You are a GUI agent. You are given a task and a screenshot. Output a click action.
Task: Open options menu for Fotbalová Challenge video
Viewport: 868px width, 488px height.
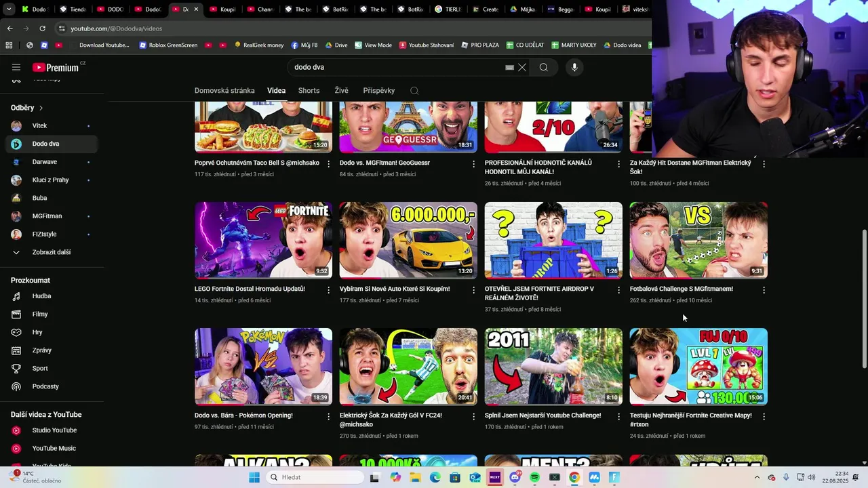(764, 290)
